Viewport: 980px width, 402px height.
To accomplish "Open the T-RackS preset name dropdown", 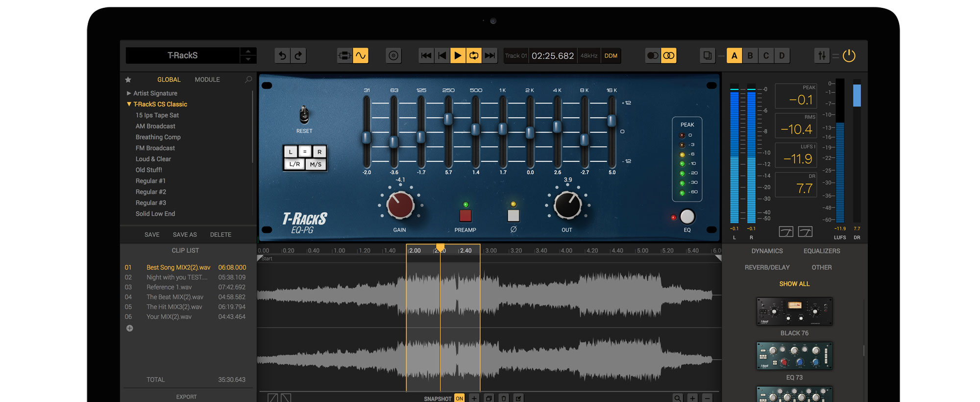I will click(183, 56).
